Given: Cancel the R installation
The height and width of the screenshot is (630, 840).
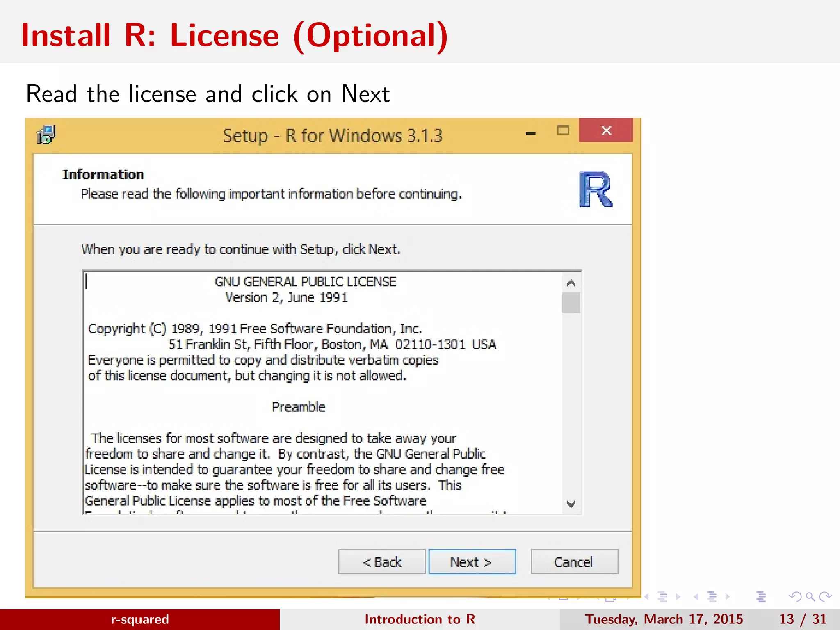Looking at the screenshot, I should (574, 562).
